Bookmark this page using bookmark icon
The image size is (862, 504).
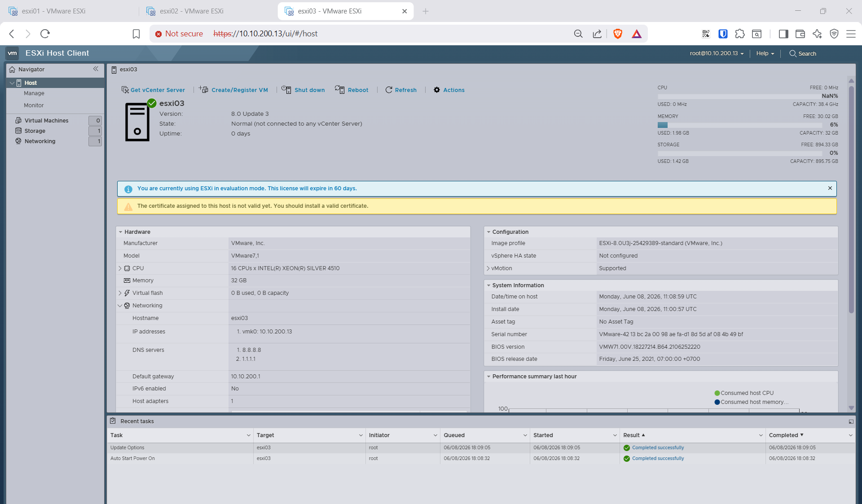(136, 34)
